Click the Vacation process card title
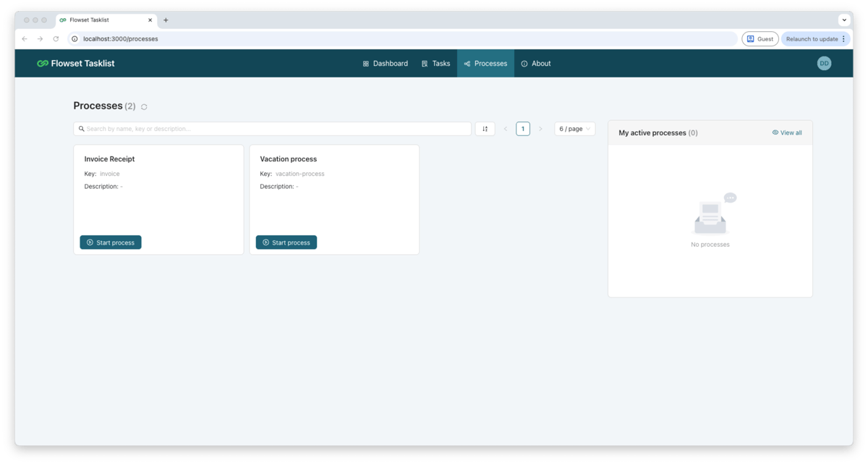The image size is (868, 464). tap(289, 159)
